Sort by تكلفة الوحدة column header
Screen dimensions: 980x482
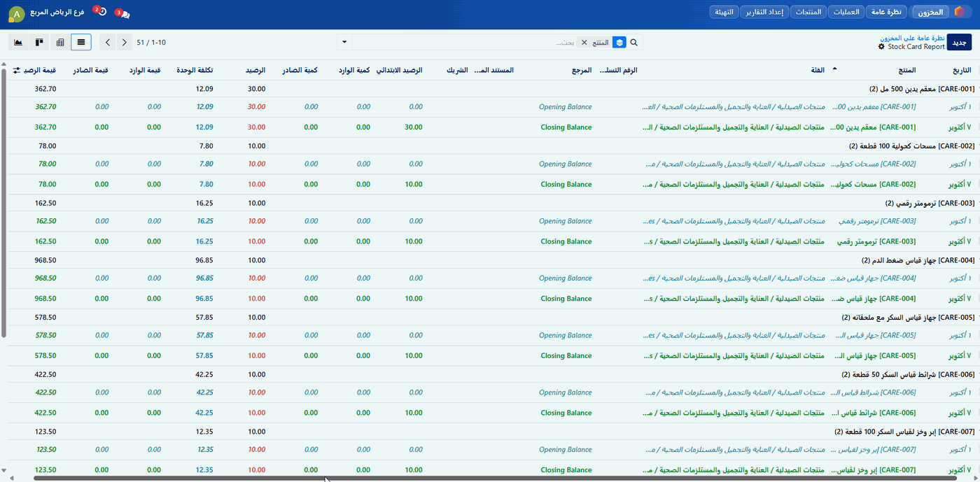195,70
